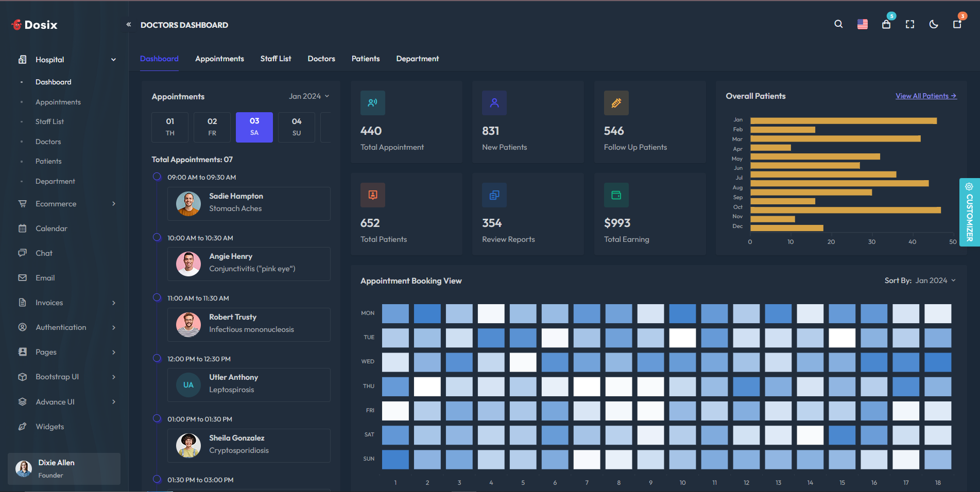Viewport: 980px width, 492px height.
Task: Select MON heatmap cell for day 1
Action: click(x=396, y=313)
